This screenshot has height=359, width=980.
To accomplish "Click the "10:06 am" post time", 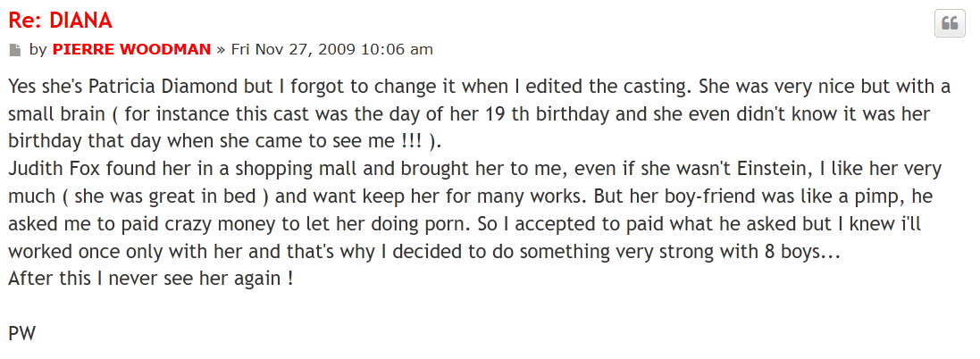I will click(398, 49).
